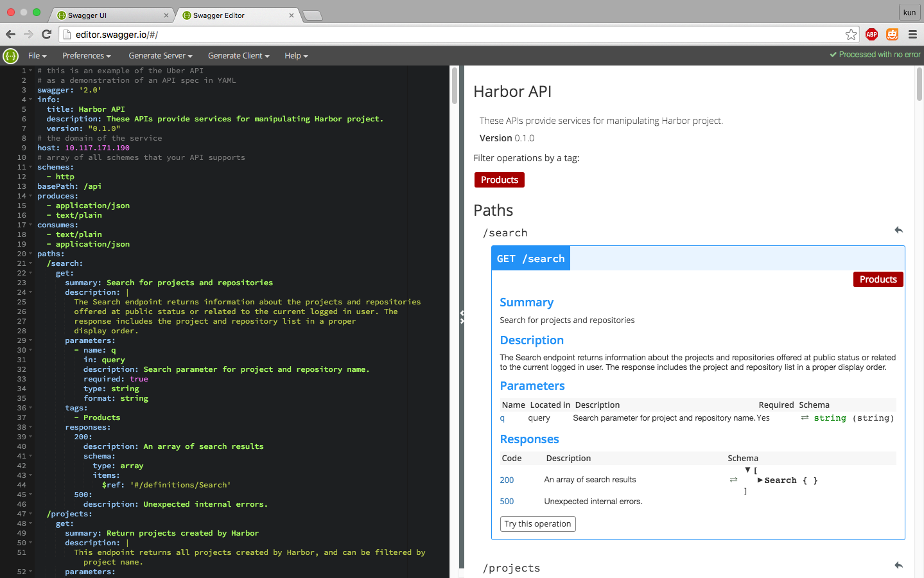
Task: Click the page icon in the address bar
Action: (x=67, y=35)
